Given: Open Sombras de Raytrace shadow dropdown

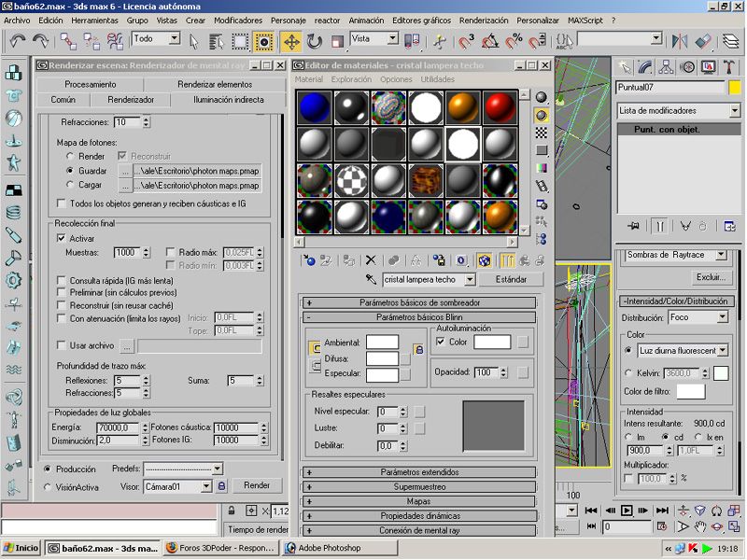Looking at the screenshot, I should [721, 255].
